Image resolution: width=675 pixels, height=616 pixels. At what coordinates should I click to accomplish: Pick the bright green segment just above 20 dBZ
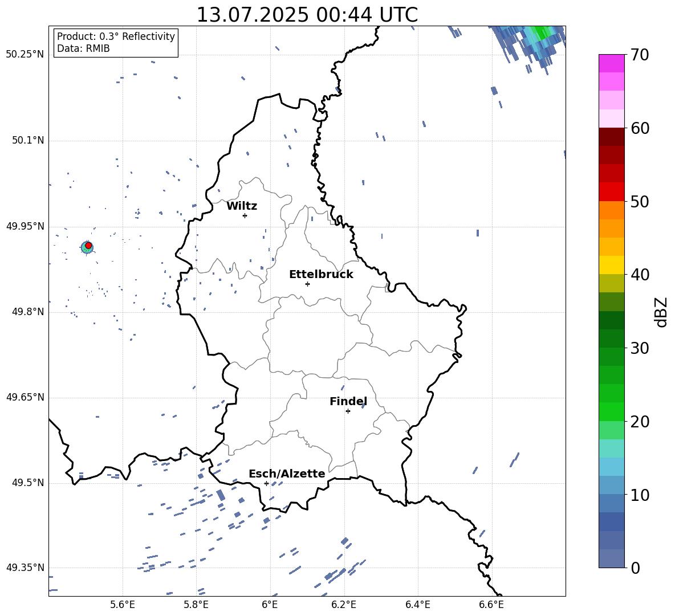click(x=611, y=411)
